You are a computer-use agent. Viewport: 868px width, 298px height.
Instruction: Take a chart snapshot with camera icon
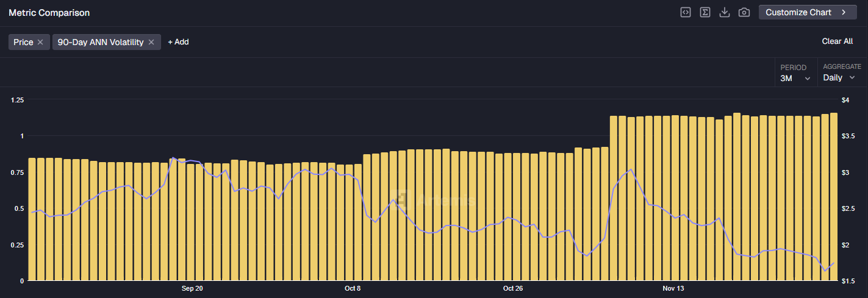point(744,12)
